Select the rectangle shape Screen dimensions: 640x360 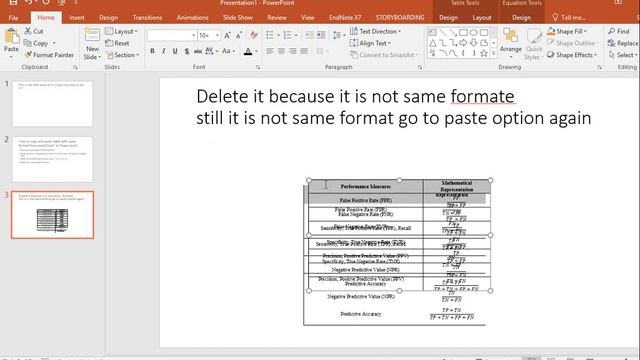463,32
